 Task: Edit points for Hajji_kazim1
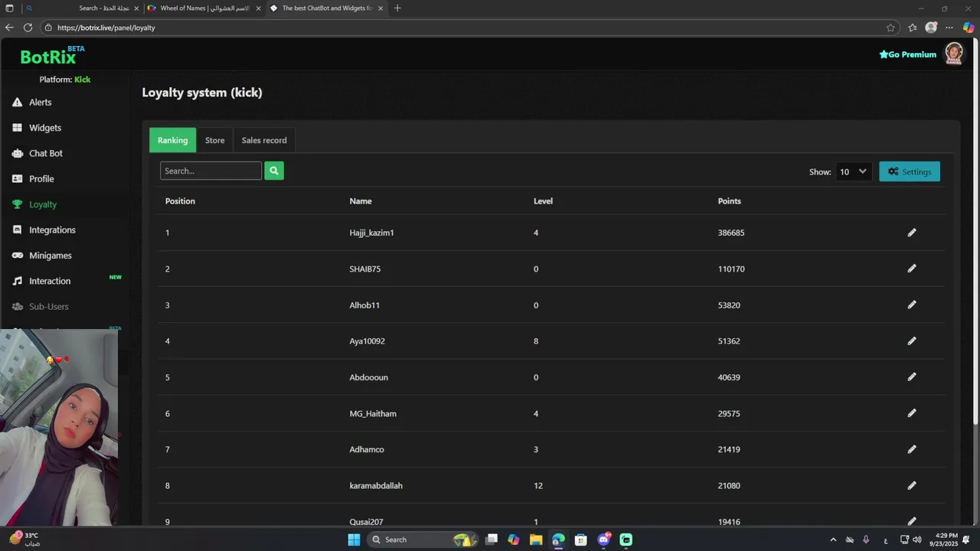912,233
